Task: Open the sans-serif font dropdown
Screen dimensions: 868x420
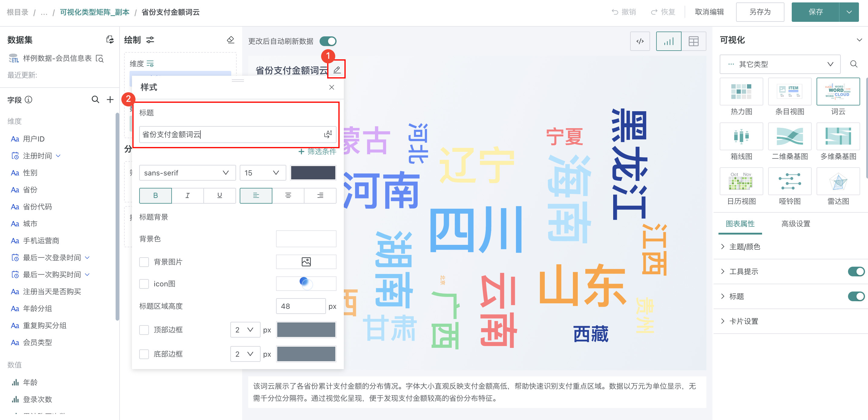Action: 187,173
